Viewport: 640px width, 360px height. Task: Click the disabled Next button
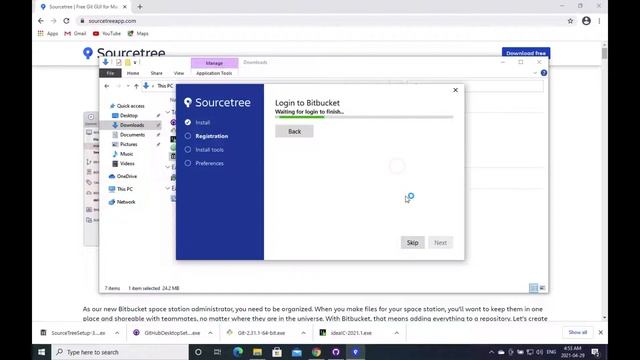tap(440, 242)
